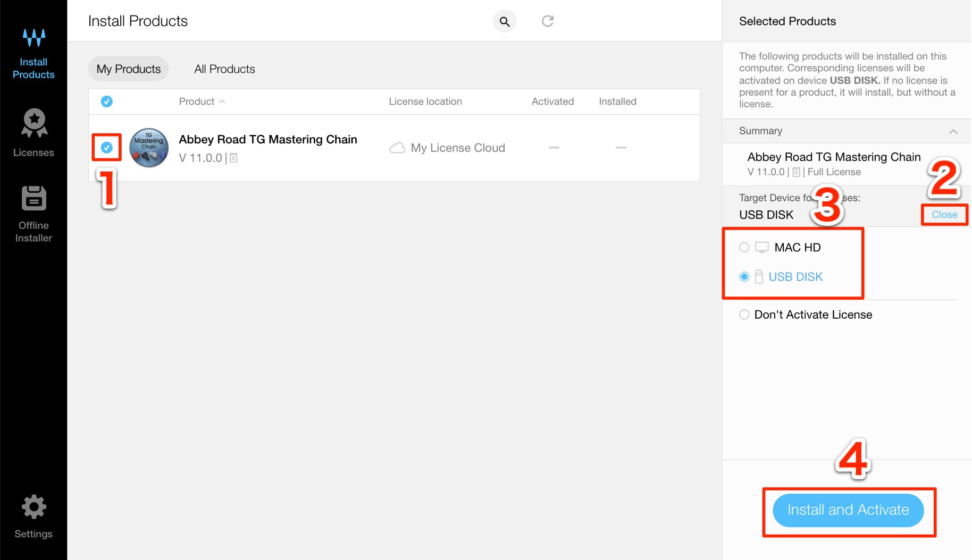
Task: Open the Licenses sidebar section
Action: [x=33, y=133]
